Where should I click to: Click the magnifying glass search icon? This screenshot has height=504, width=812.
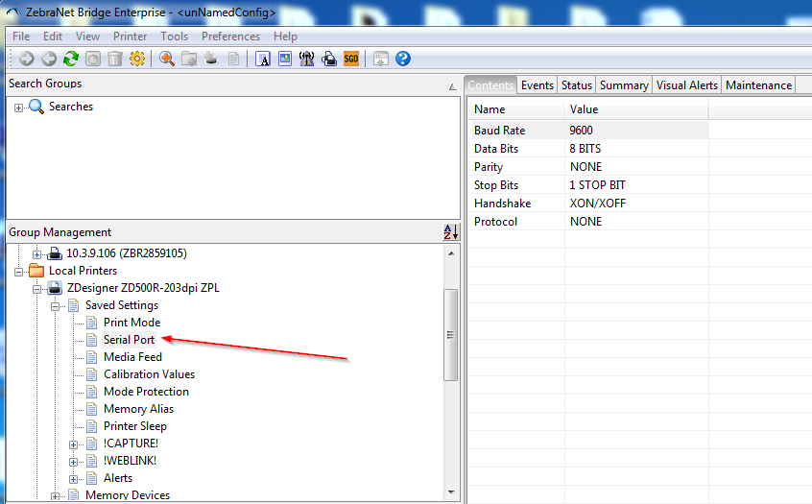pyautogui.click(x=167, y=60)
